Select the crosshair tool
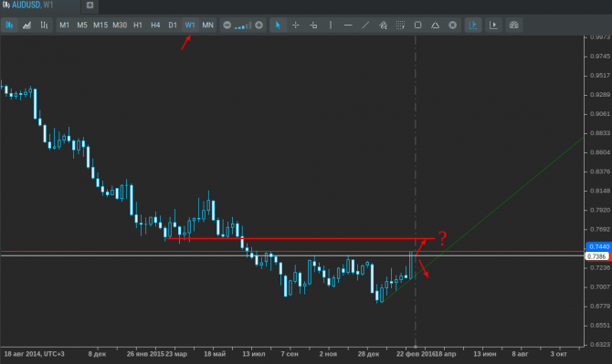Image resolution: width=612 pixels, height=364 pixels. pyautogui.click(x=295, y=26)
